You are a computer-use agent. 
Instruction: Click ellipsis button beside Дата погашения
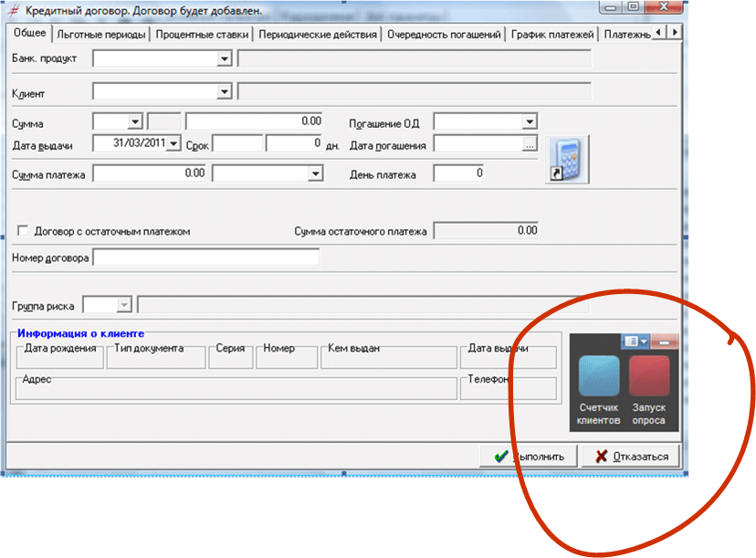pyautogui.click(x=529, y=144)
